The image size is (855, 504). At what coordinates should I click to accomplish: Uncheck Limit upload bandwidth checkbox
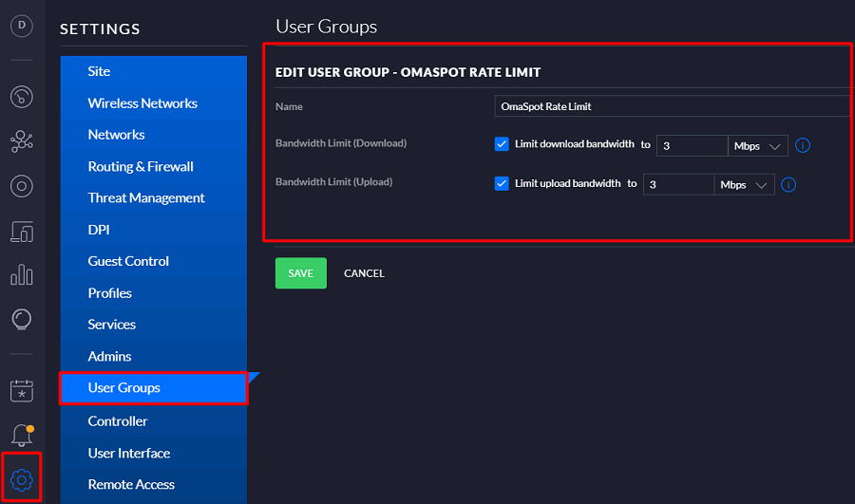tap(503, 183)
